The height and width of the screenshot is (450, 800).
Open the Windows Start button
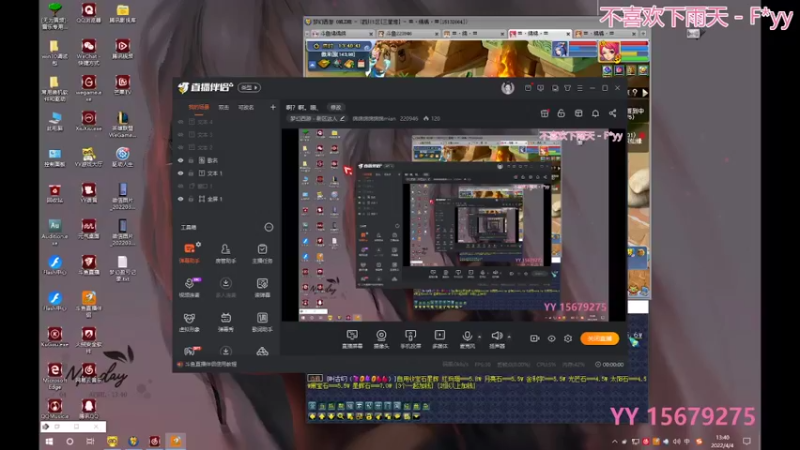point(49,441)
